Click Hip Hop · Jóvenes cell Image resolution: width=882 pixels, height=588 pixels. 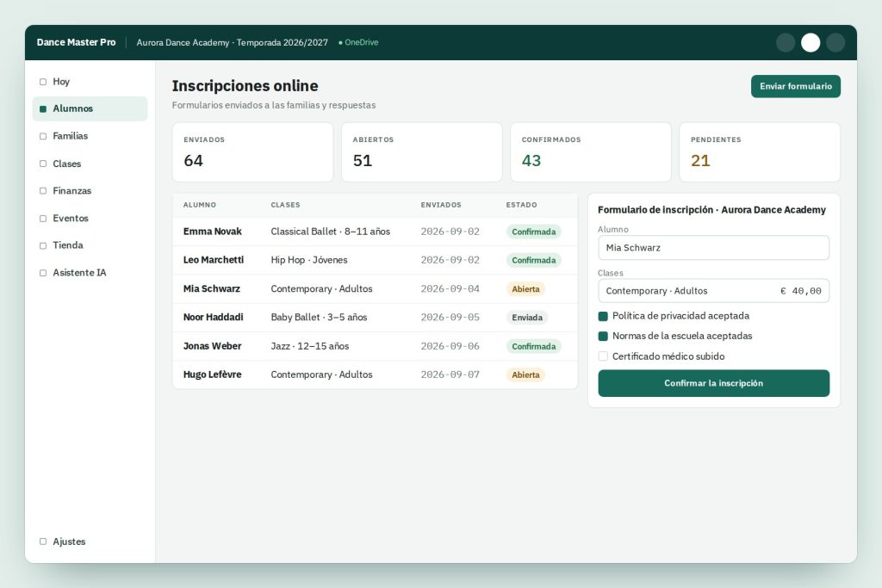pyautogui.click(x=309, y=260)
